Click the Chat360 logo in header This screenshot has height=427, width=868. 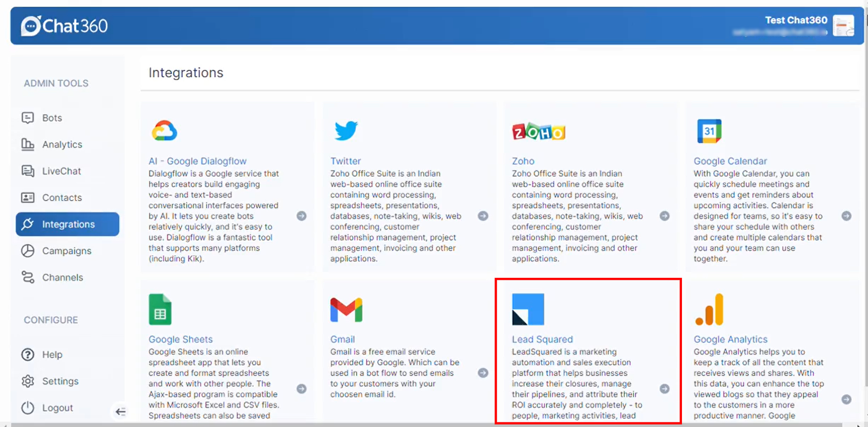click(x=64, y=26)
